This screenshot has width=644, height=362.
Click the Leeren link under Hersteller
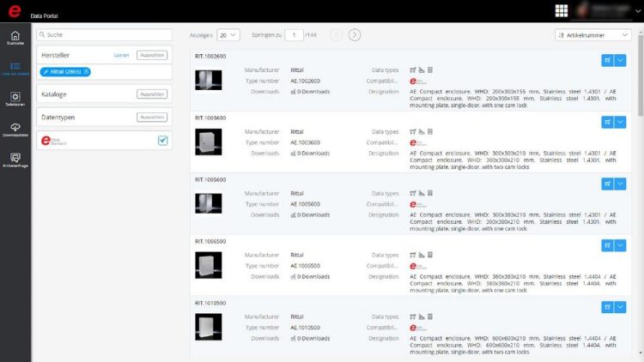click(121, 55)
